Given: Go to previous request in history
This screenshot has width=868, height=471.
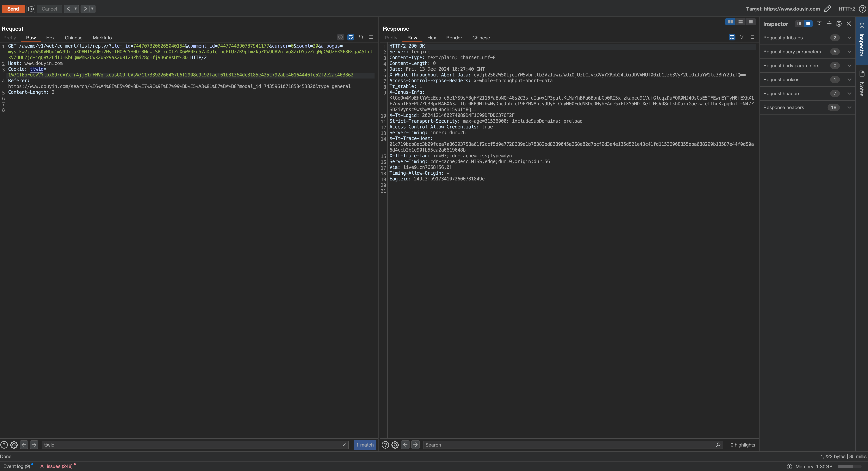Looking at the screenshot, I should click(68, 9).
